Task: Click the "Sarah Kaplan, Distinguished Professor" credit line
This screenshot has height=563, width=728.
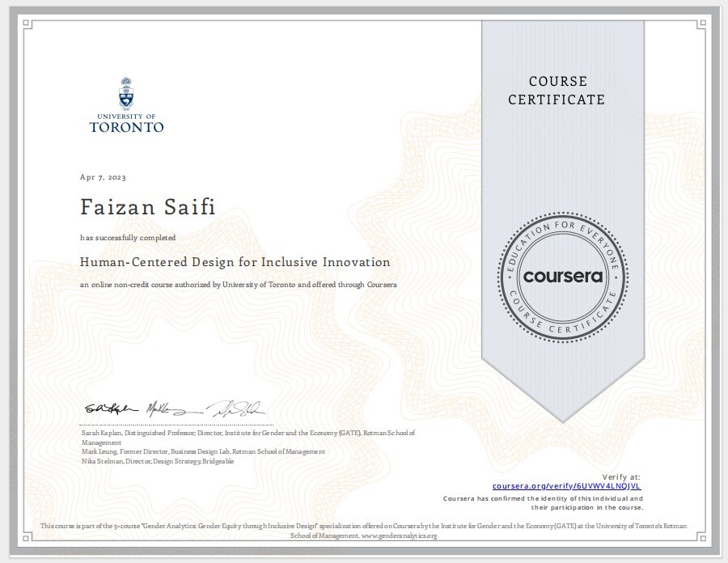Action: click(x=248, y=438)
